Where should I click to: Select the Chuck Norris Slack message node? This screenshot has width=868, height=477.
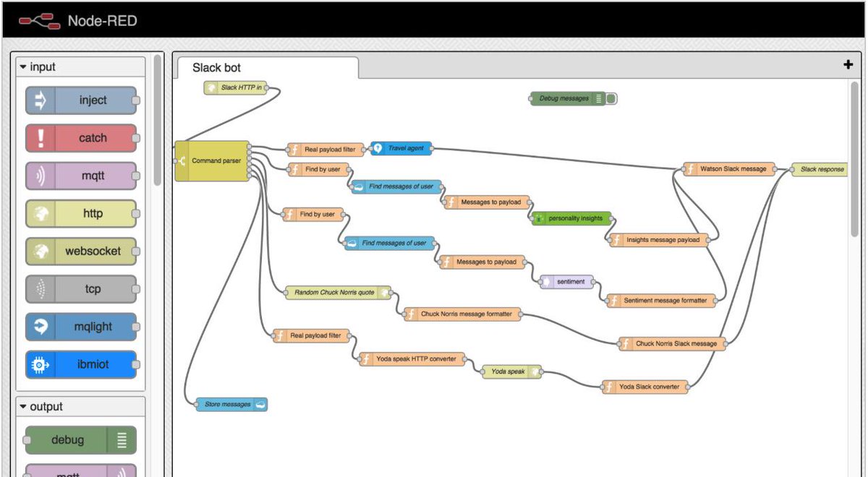pyautogui.click(x=672, y=343)
